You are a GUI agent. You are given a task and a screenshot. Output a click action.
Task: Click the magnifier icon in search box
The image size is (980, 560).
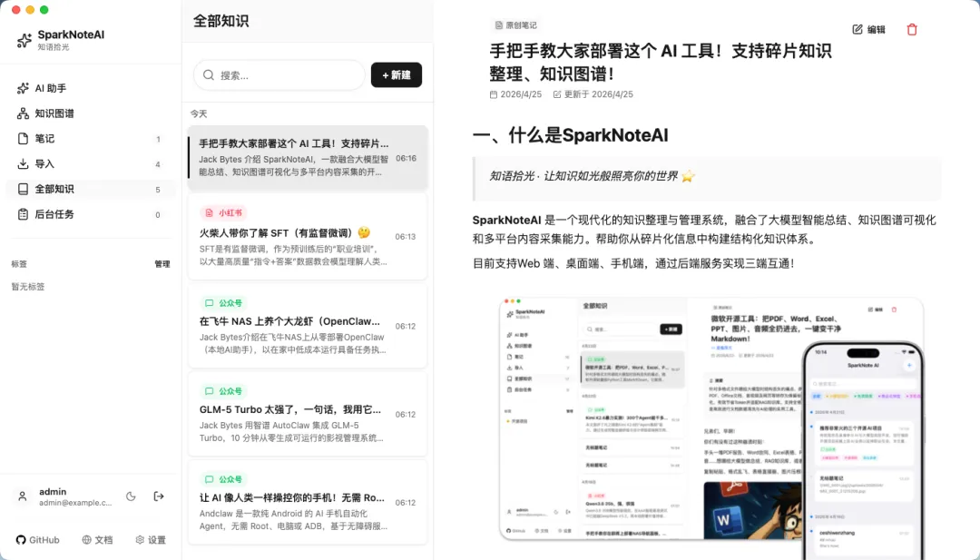point(209,75)
